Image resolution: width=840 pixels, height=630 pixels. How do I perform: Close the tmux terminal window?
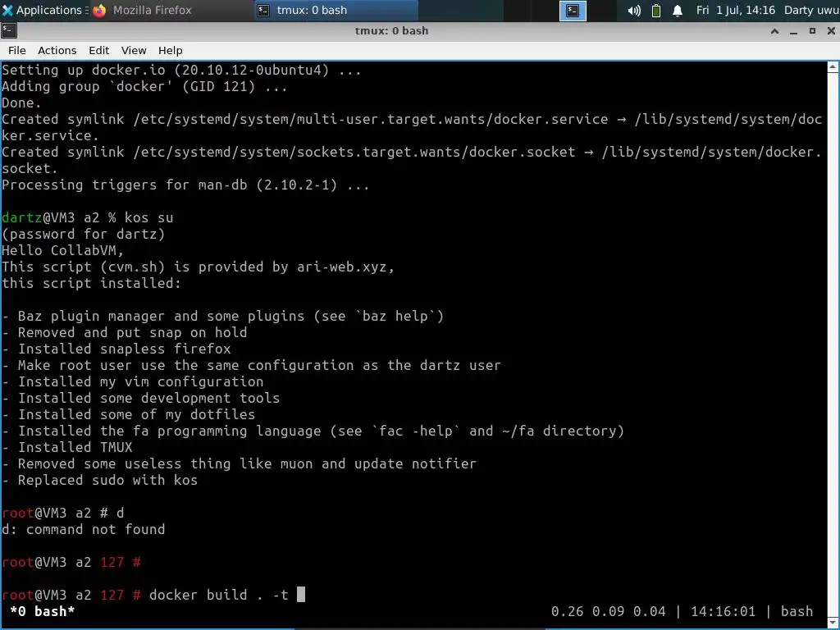831,31
